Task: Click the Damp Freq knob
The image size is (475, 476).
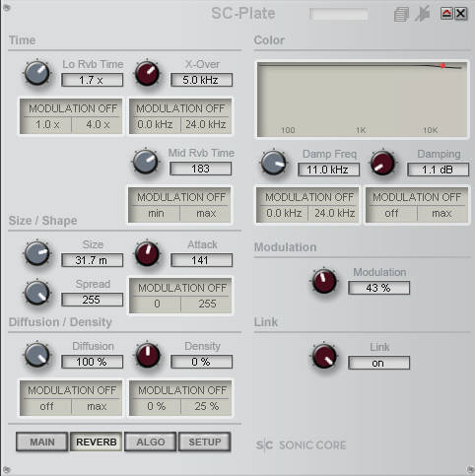Action: point(273,163)
